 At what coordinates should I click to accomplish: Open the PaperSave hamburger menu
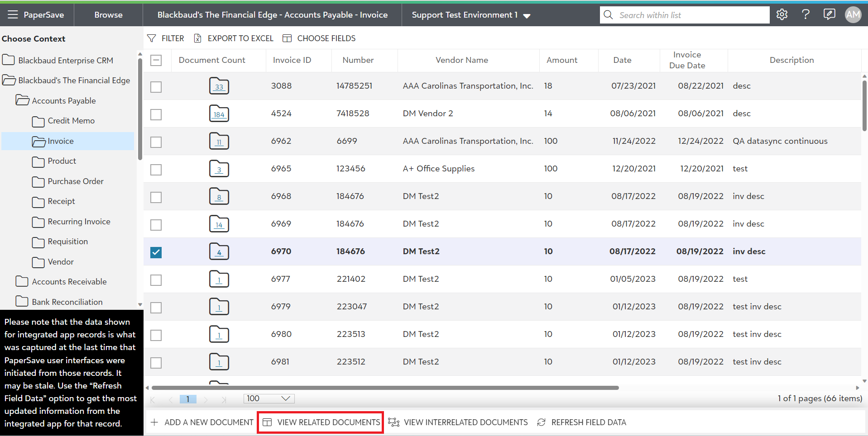(x=13, y=15)
